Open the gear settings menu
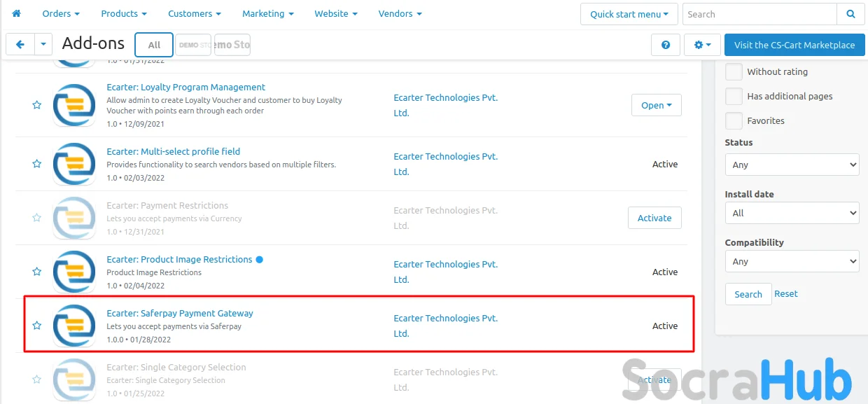Viewport: 868px width, 404px height. 701,45
